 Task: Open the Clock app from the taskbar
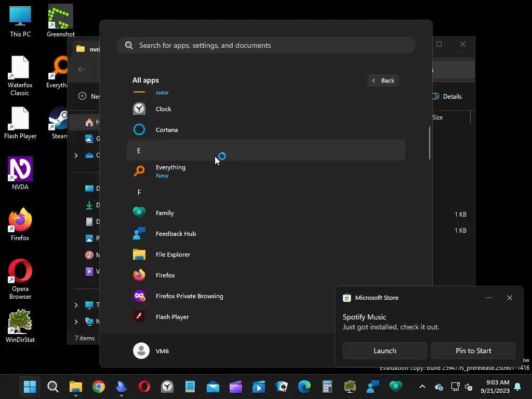167,387
